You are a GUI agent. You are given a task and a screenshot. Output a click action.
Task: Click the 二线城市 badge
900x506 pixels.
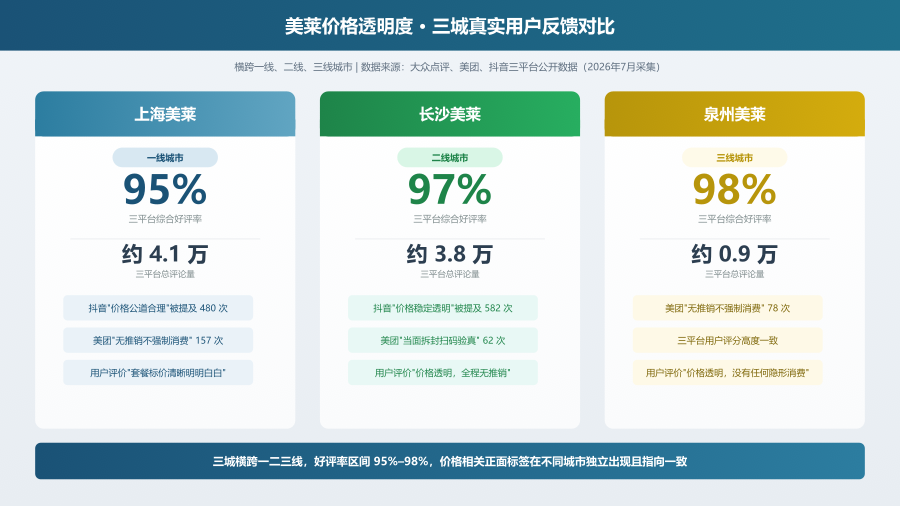(x=450, y=158)
